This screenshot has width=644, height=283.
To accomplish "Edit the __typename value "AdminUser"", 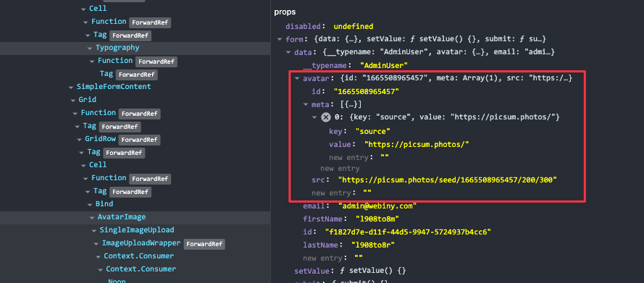I will pyautogui.click(x=384, y=65).
